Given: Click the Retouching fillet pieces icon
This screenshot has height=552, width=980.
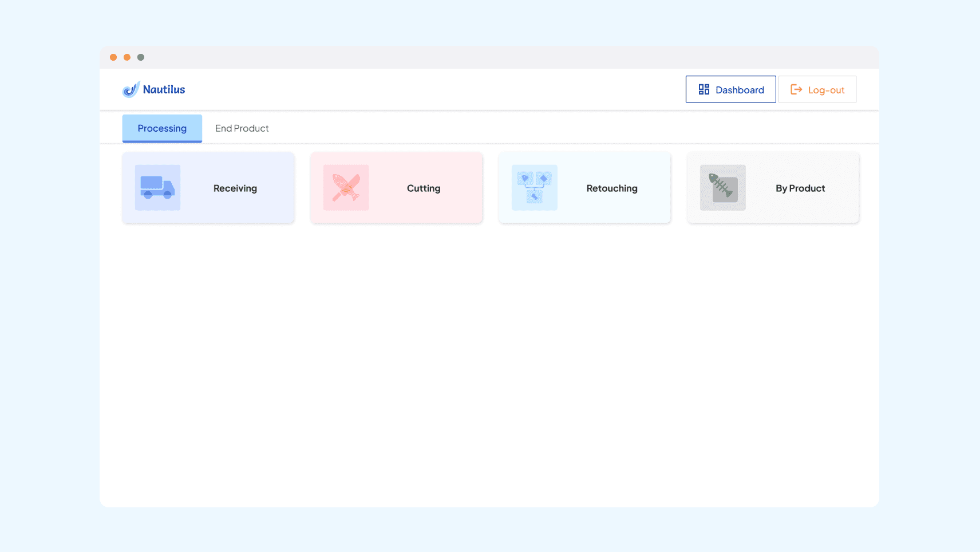Looking at the screenshot, I should tap(534, 188).
